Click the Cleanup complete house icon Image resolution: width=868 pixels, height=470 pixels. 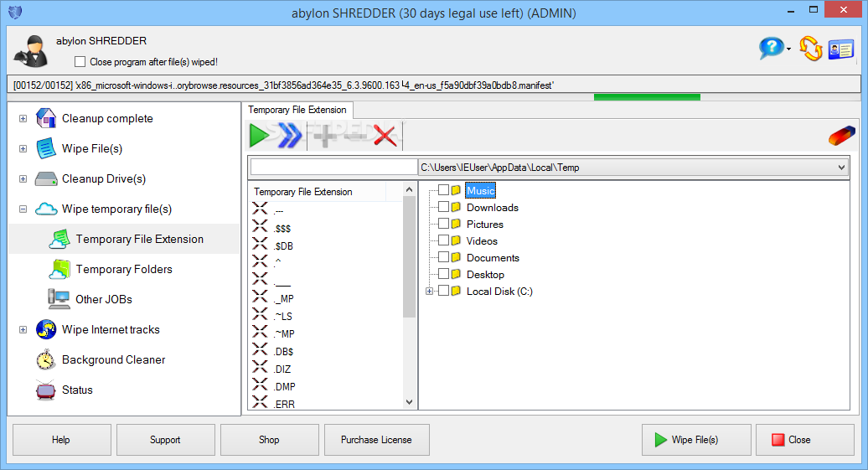(x=46, y=118)
